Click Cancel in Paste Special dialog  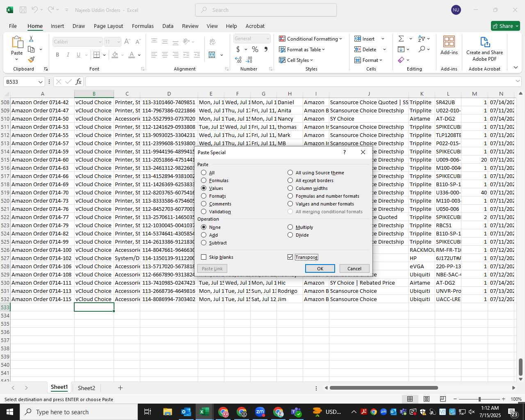coord(354,269)
